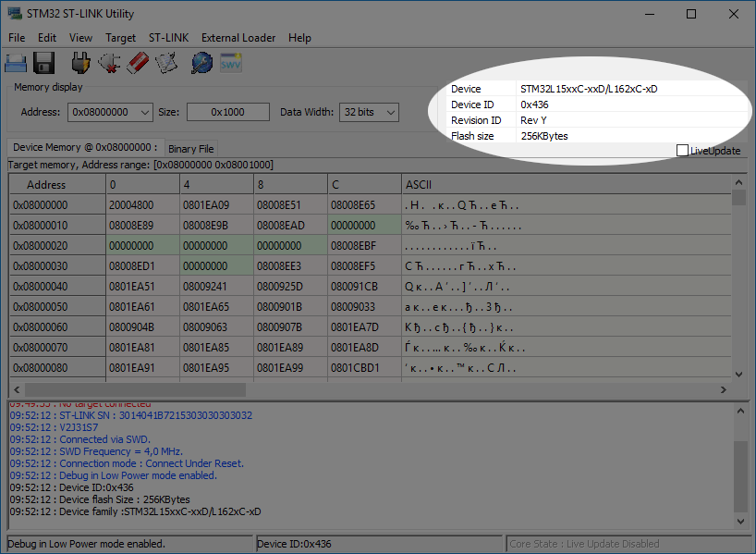Select memory cell 08008ED1
756x554 pixels.
tap(142, 265)
